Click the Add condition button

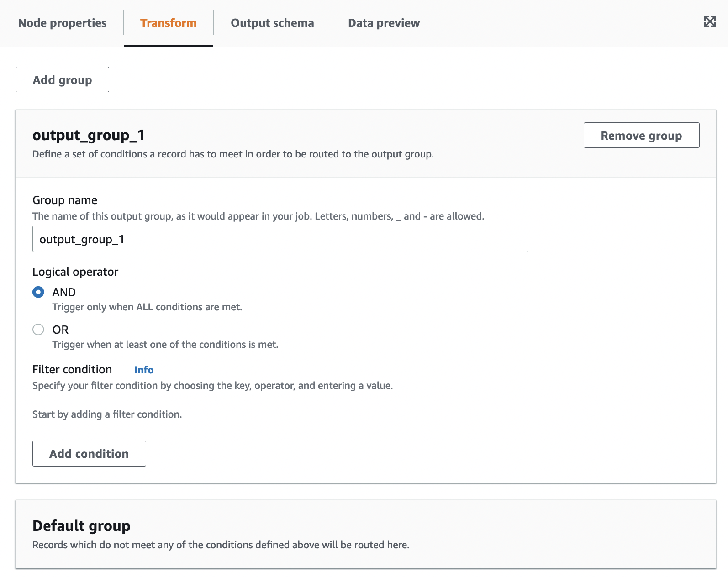89,454
